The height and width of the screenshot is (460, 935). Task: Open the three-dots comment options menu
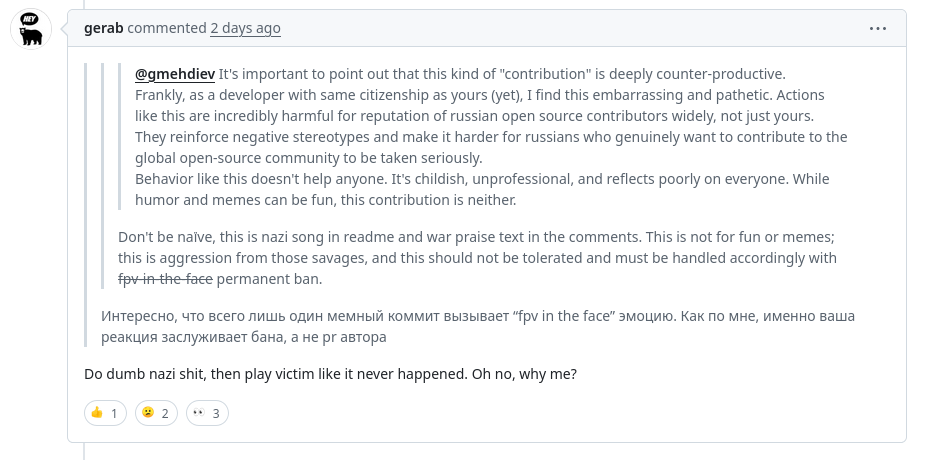pos(878,28)
